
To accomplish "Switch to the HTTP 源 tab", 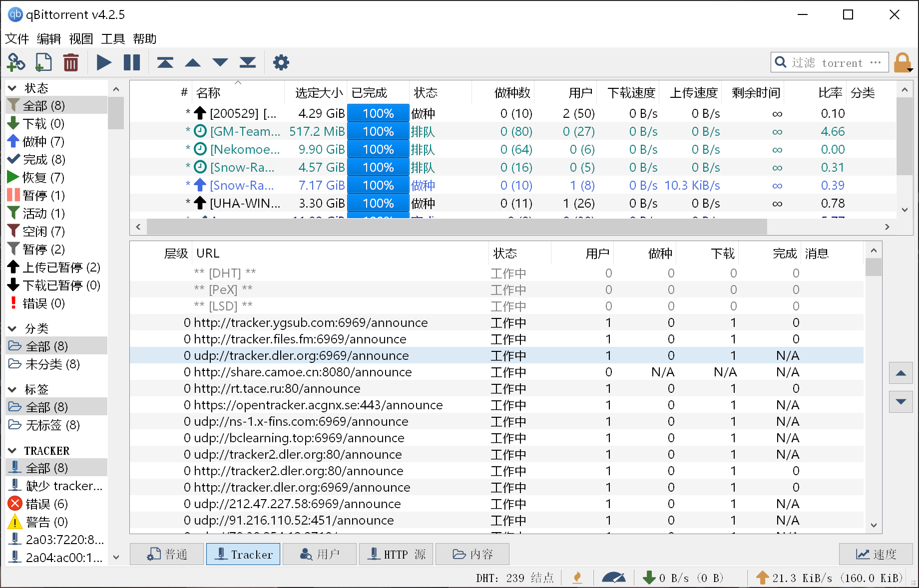I will [x=396, y=554].
